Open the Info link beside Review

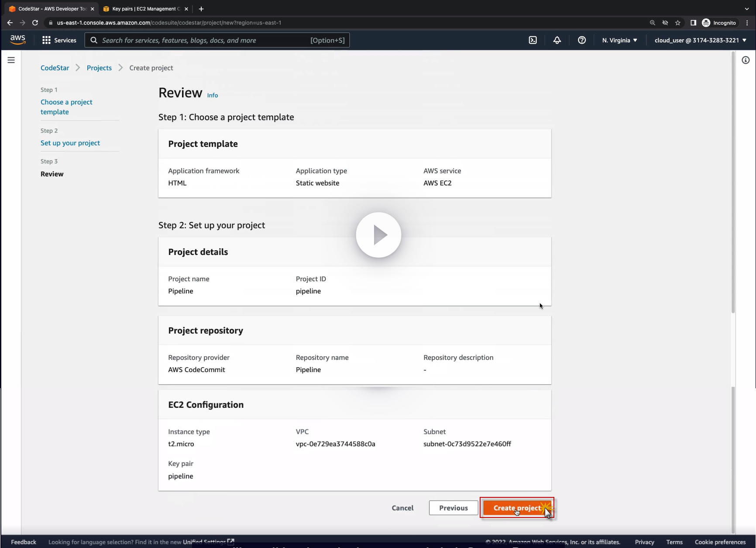click(213, 95)
